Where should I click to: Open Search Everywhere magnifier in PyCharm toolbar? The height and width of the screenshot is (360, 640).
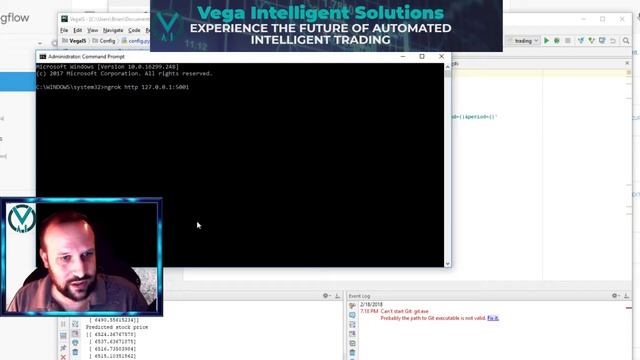coord(626,40)
